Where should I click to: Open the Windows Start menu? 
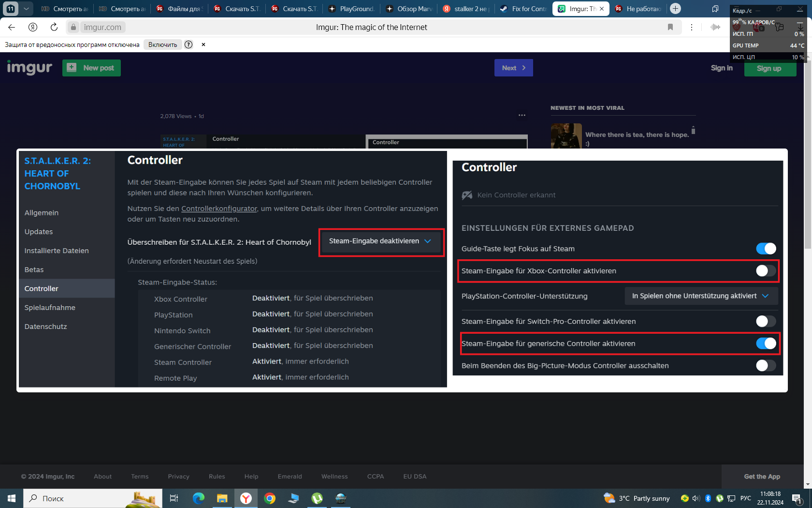coord(12,498)
